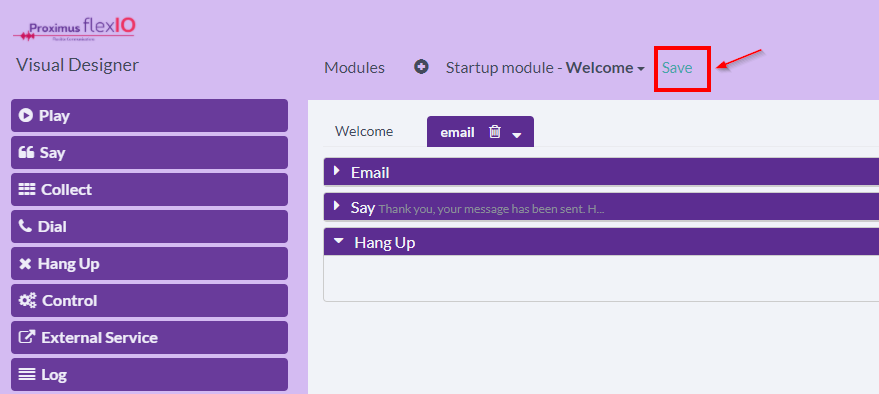
Task: Select the Hang Up verb button
Action: [x=149, y=263]
